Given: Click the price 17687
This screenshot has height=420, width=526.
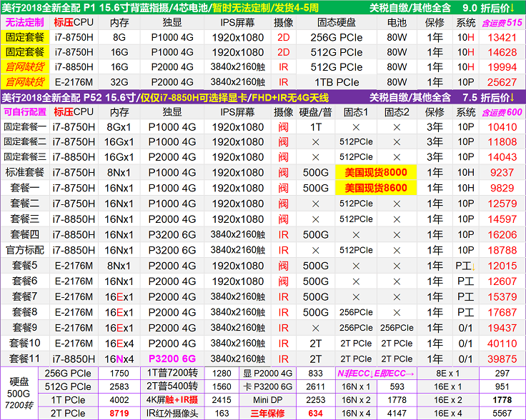Looking at the screenshot, I should pyautogui.click(x=502, y=312).
